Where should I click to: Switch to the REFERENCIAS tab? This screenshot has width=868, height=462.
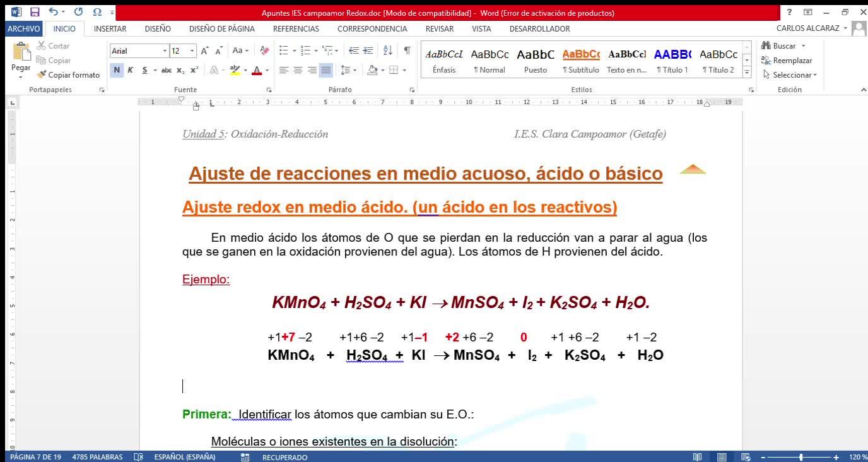pos(296,28)
